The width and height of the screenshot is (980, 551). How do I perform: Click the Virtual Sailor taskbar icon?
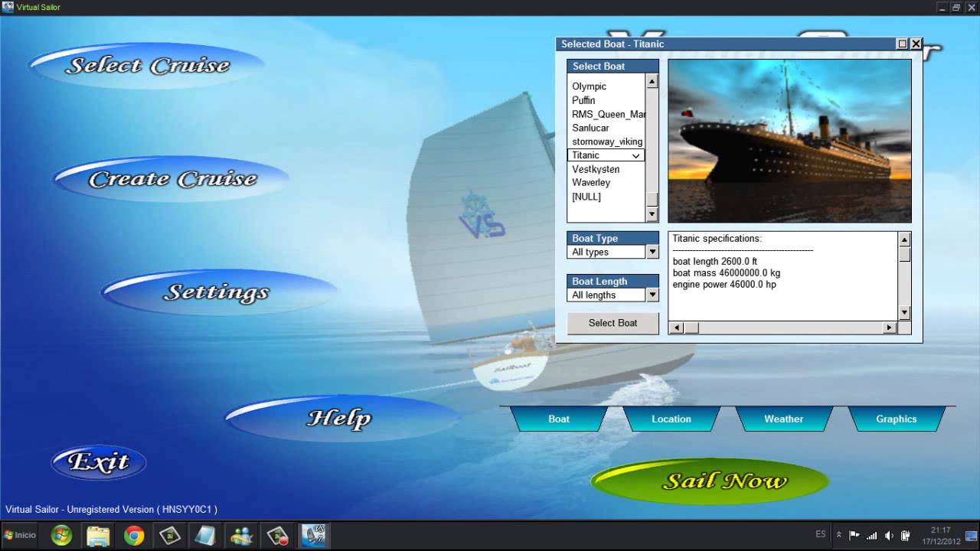[313, 535]
